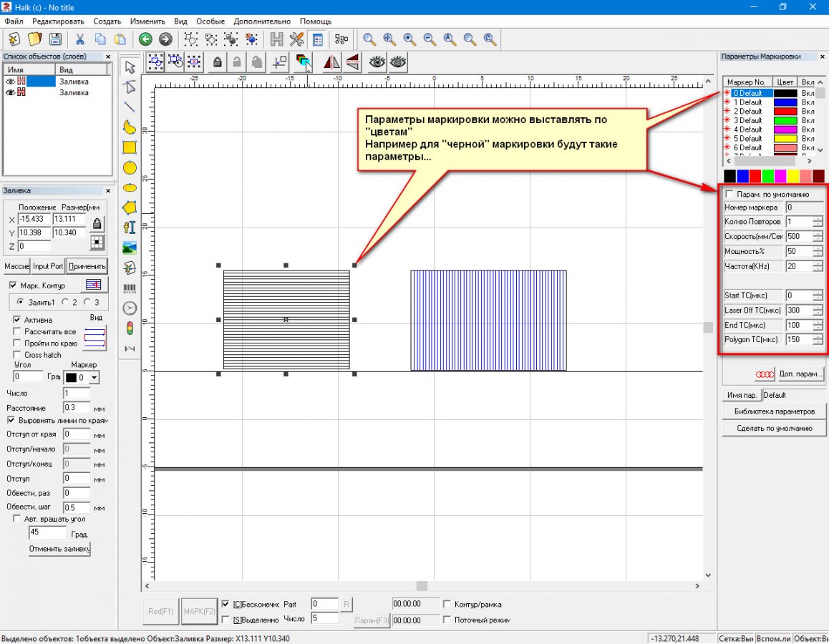Screen dimensions: 829x644
Task: Click the save floppy disk icon
Action: [x=55, y=39]
